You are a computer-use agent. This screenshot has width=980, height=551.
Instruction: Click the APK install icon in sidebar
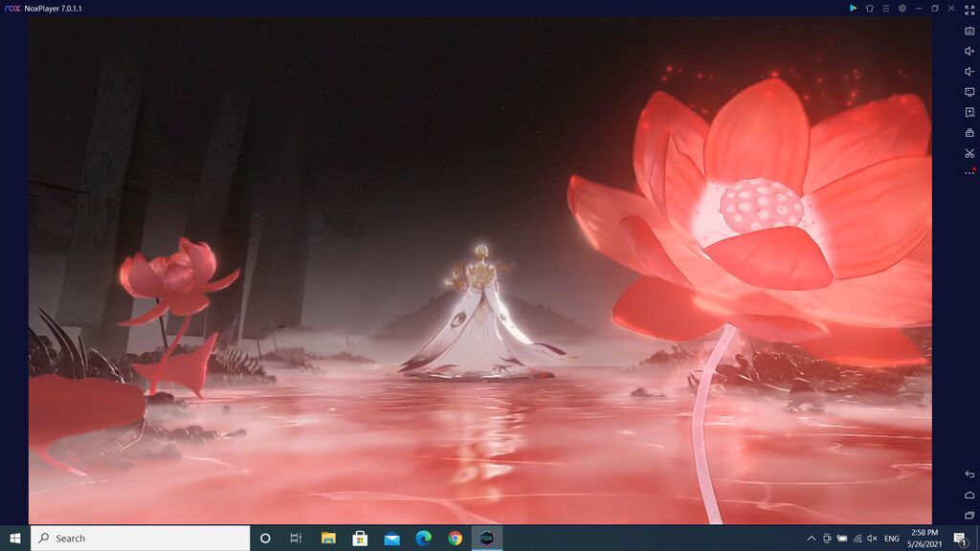[x=969, y=113]
